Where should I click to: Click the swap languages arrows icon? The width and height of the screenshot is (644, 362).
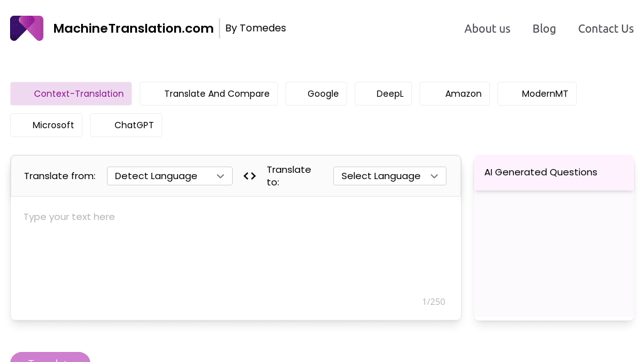tap(250, 176)
